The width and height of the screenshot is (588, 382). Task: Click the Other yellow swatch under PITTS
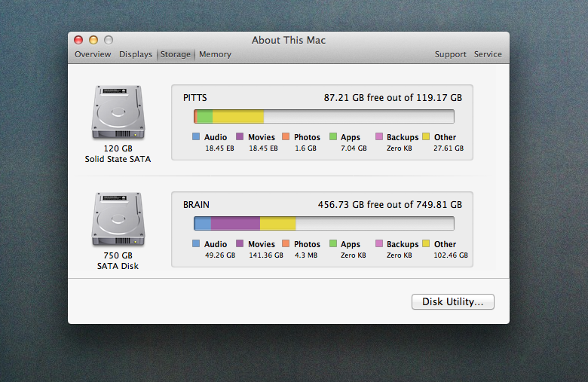pos(426,136)
